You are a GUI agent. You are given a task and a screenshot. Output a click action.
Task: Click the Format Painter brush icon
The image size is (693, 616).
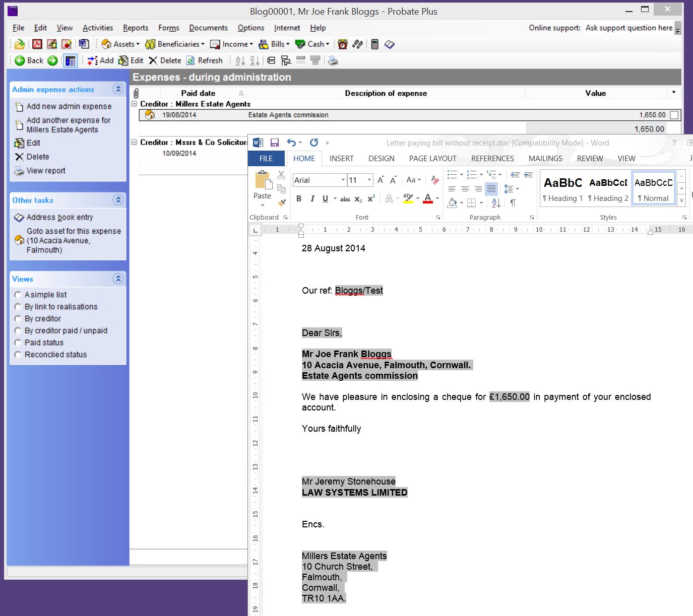pos(282,202)
